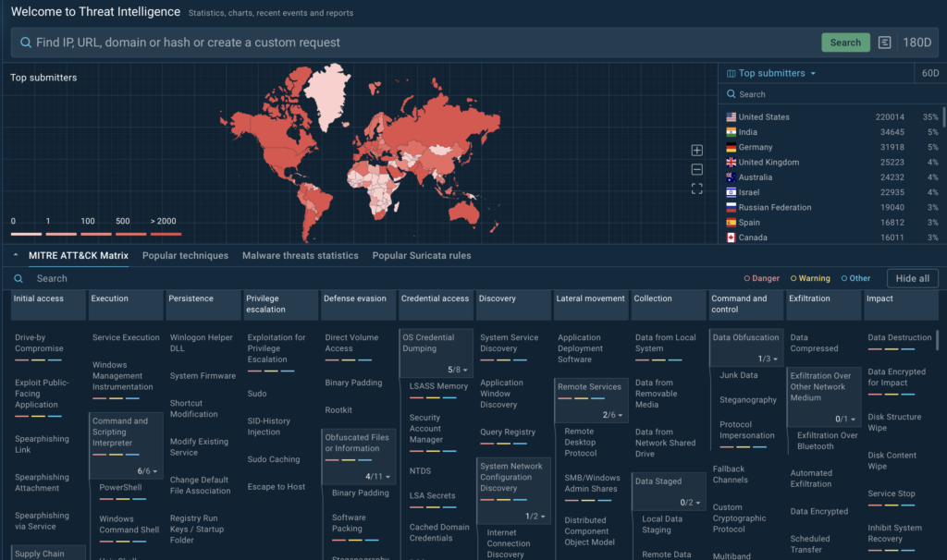Click the Israel flag icon in list

pos(731,192)
